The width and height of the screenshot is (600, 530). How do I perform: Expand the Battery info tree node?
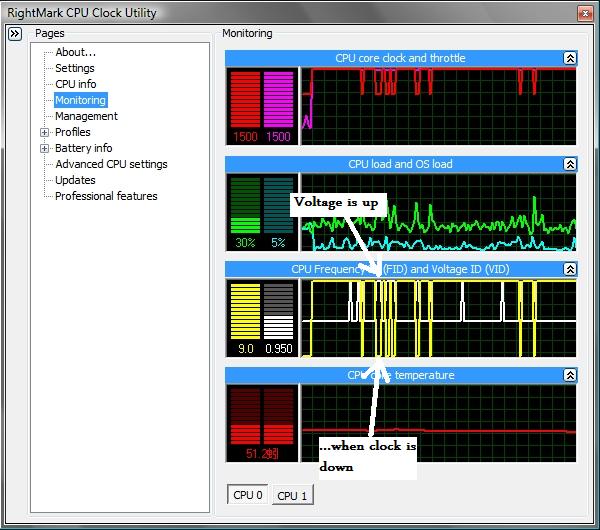44,148
